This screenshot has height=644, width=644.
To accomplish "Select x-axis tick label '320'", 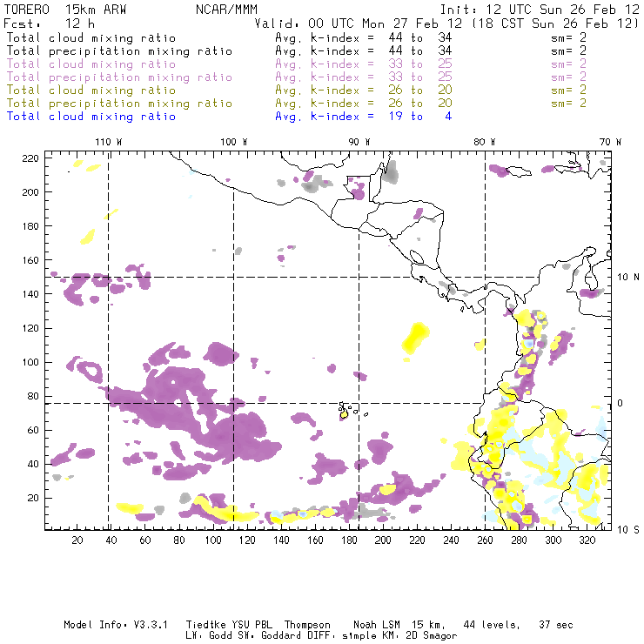I will click(x=587, y=540).
